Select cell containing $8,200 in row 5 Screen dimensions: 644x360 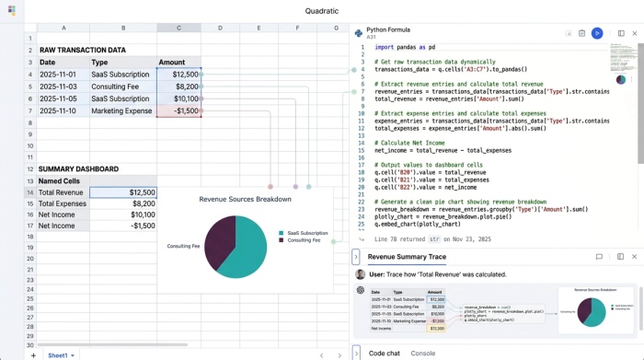point(178,87)
